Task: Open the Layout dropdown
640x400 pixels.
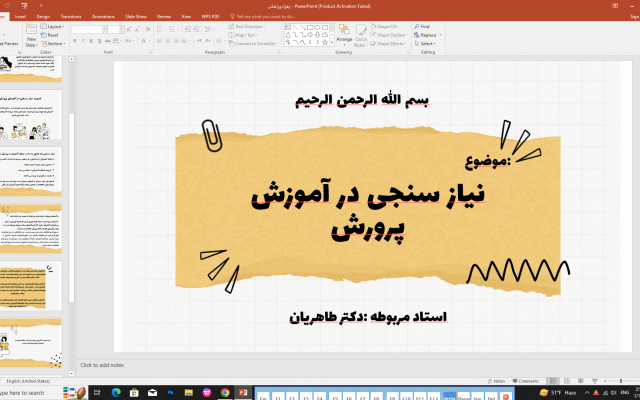Action: pos(52,27)
